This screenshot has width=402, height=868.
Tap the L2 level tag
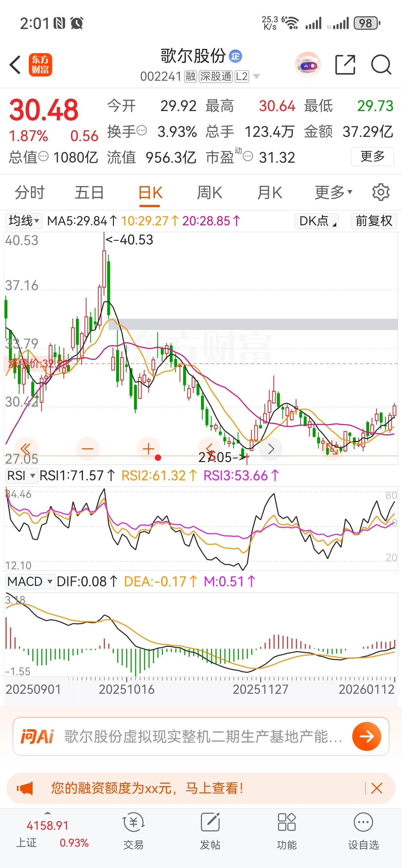point(242,77)
